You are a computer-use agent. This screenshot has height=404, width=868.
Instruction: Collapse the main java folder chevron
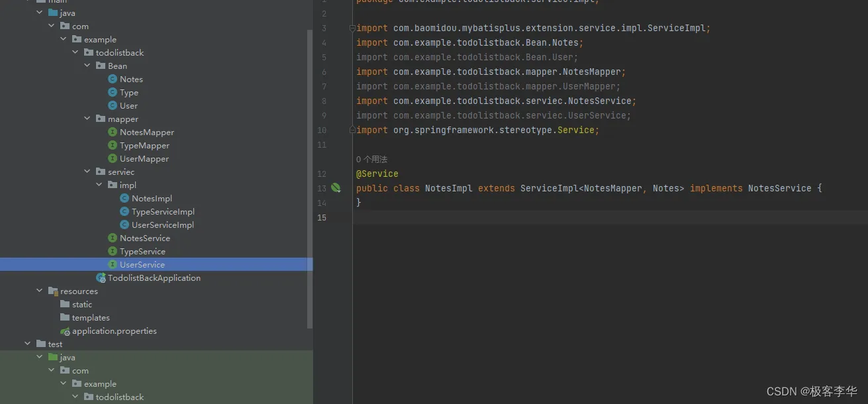point(40,13)
